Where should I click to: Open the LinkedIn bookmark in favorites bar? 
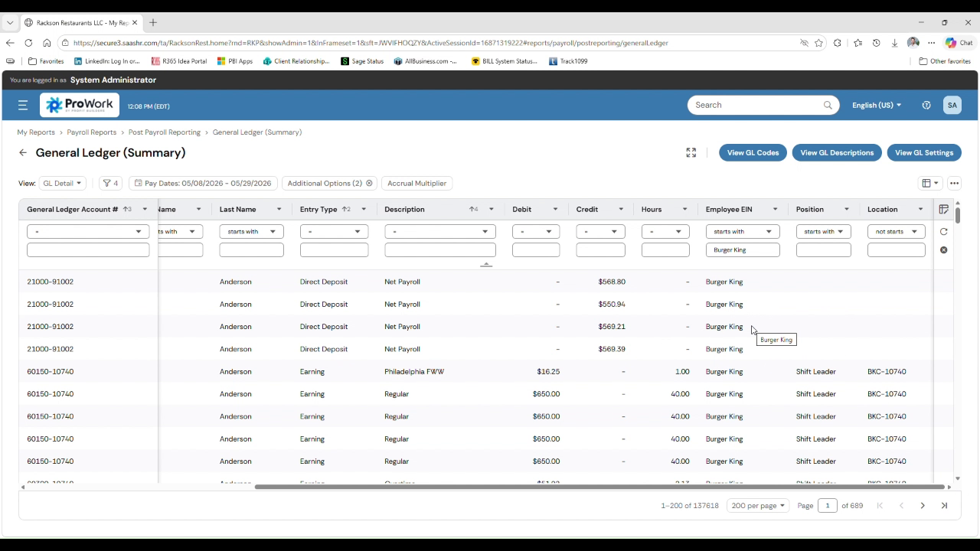[x=106, y=61]
